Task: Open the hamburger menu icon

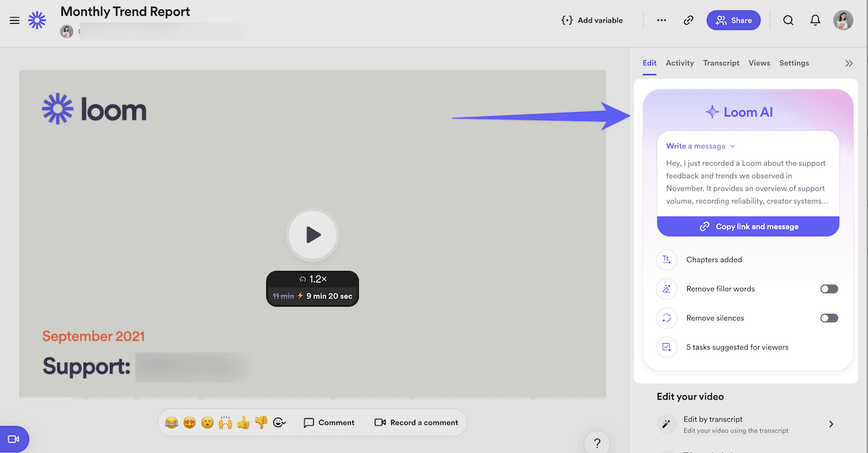Action: (x=14, y=20)
